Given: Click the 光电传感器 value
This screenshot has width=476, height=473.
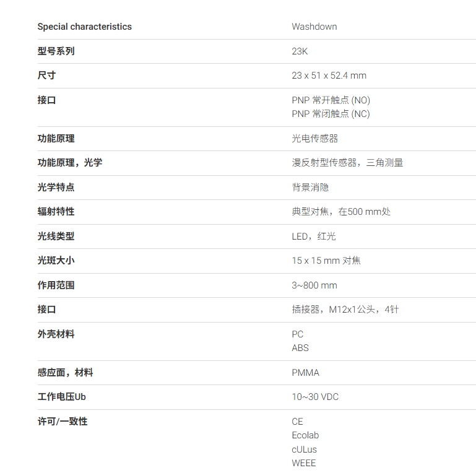Looking at the screenshot, I should click(314, 139).
